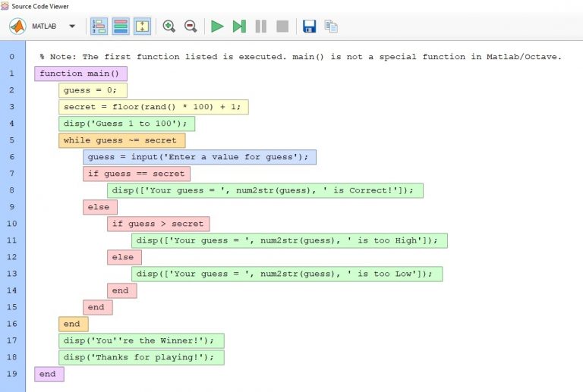Open the MATLAB language dropdown
583x392 pixels.
72,27
